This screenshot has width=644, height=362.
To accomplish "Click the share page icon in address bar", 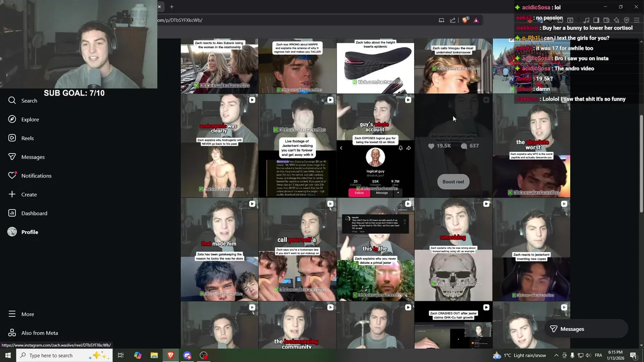I will 453,20.
